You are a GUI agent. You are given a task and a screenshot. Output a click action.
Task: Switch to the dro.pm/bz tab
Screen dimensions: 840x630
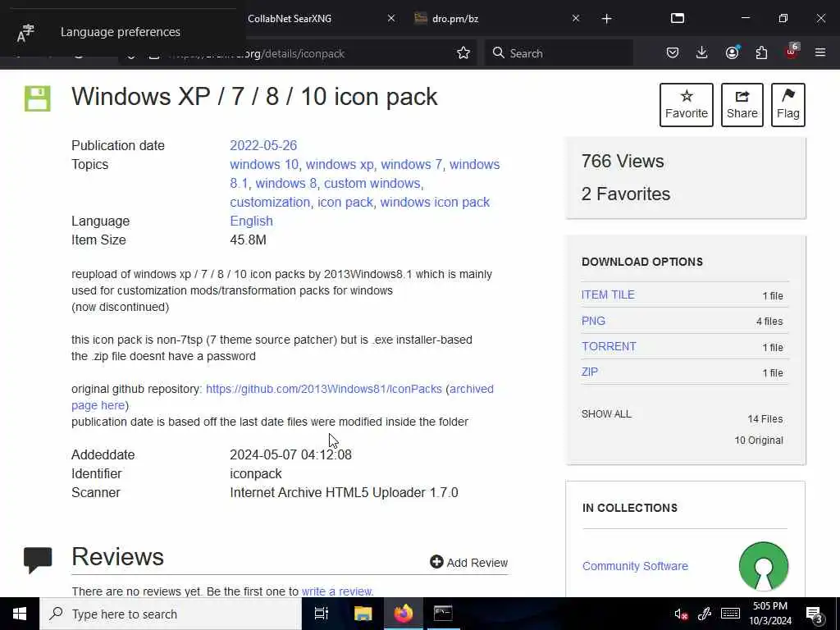[x=454, y=18]
